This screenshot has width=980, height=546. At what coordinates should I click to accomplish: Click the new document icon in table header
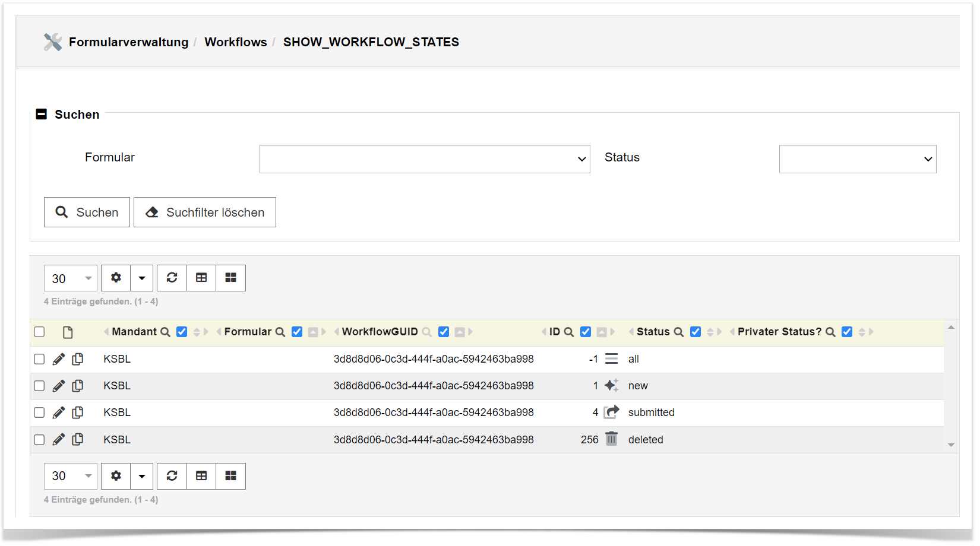click(68, 332)
